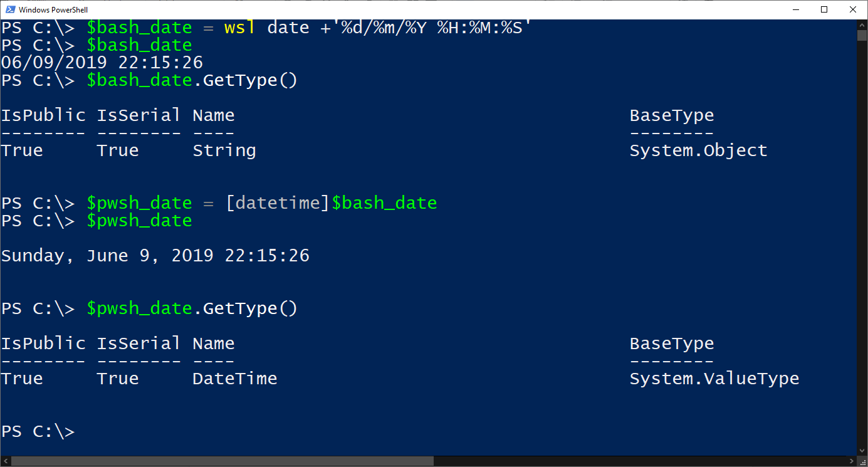This screenshot has height=467, width=868.
Task: Click the System.Object BaseType text
Action: [698, 150]
